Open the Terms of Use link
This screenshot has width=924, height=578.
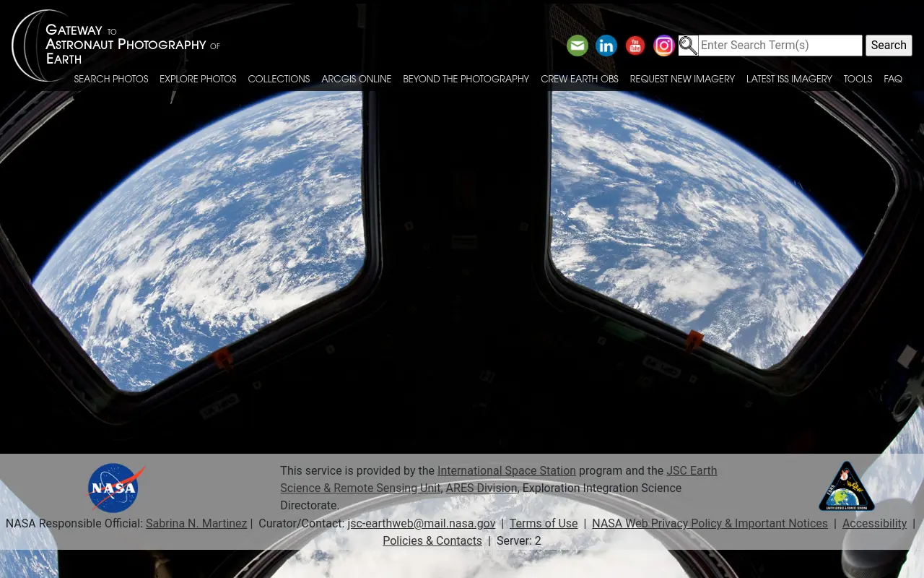coord(544,524)
